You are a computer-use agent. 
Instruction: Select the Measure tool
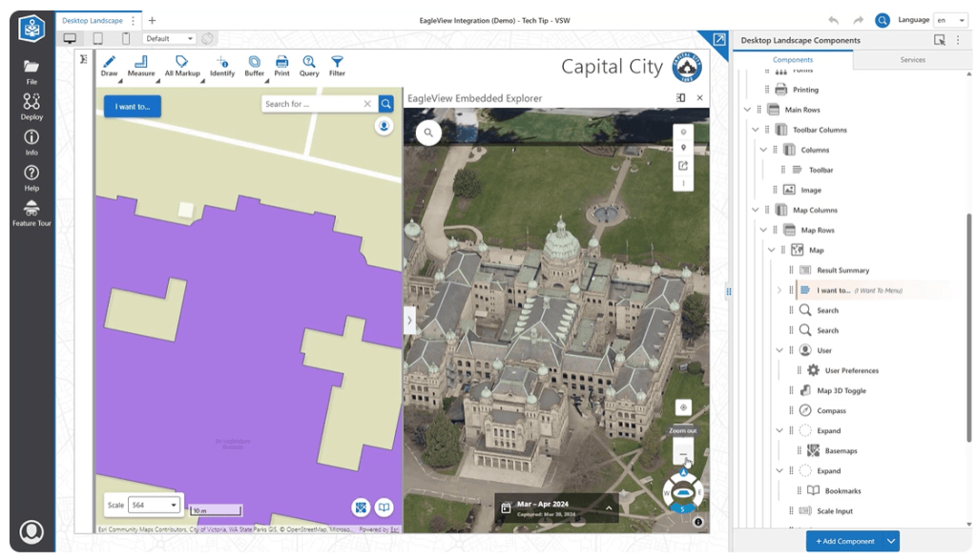click(x=141, y=66)
